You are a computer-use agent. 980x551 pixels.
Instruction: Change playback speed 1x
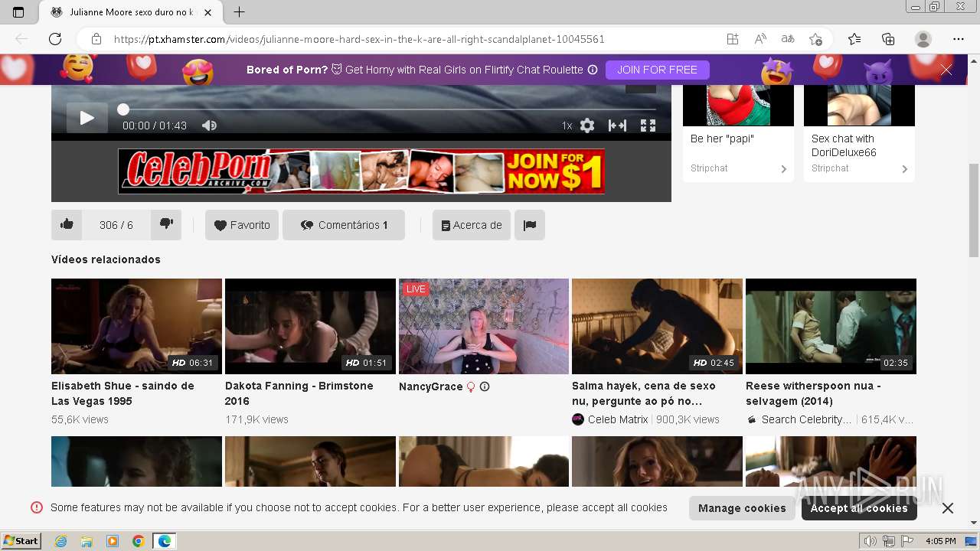click(567, 126)
